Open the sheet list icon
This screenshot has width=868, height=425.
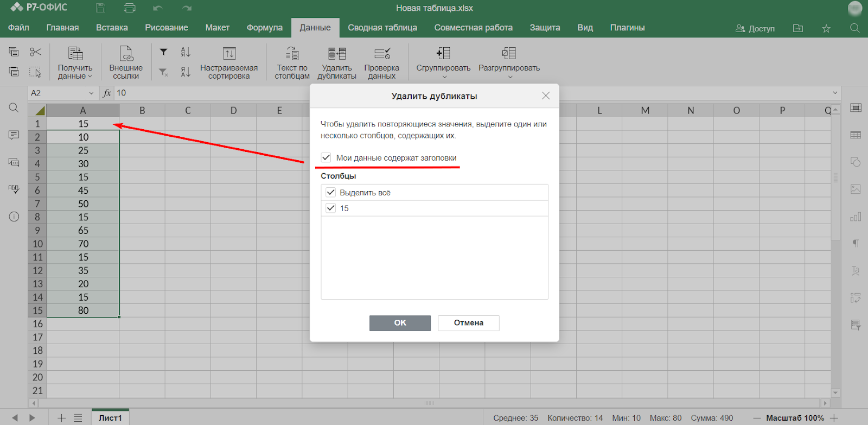click(78, 418)
